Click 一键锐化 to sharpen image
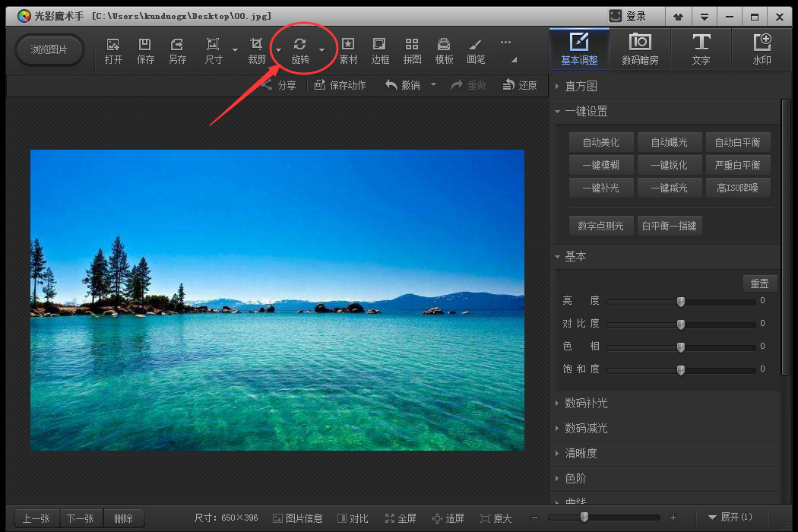 click(x=669, y=165)
